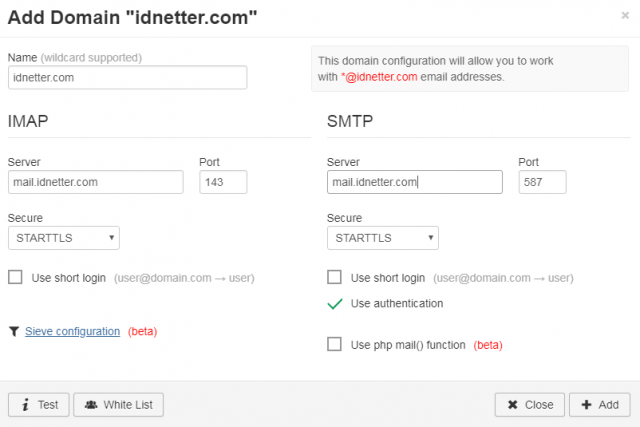Click the Test button label
Viewport: 640px width, 427px height.
(x=48, y=405)
